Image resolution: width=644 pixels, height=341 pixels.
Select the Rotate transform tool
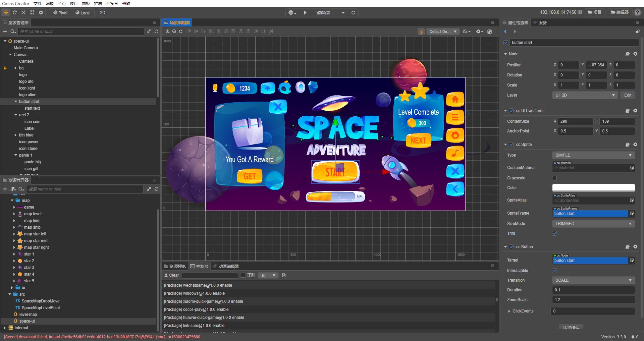pos(15,13)
